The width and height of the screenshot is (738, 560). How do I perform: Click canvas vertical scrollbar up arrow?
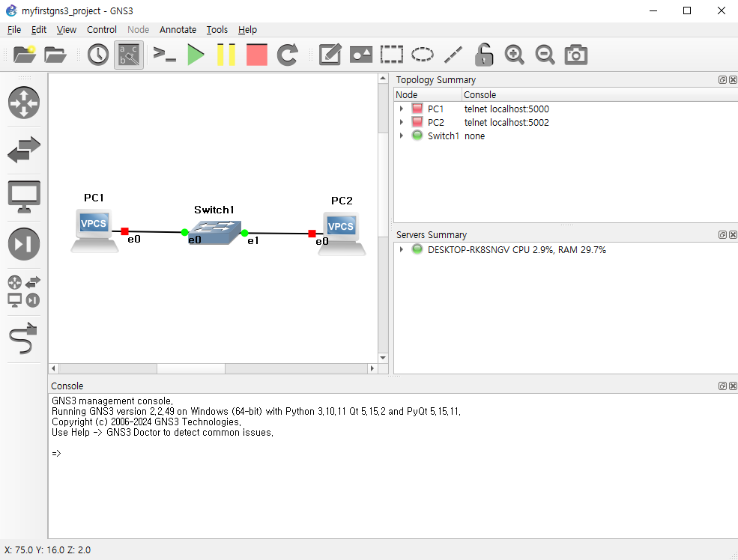[x=383, y=79]
